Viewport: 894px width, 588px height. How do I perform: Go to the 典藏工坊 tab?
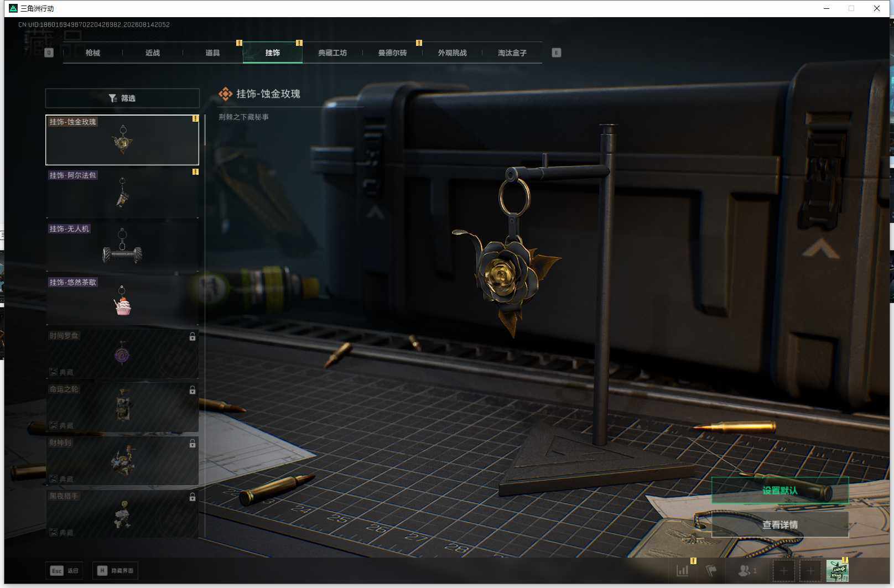332,53
